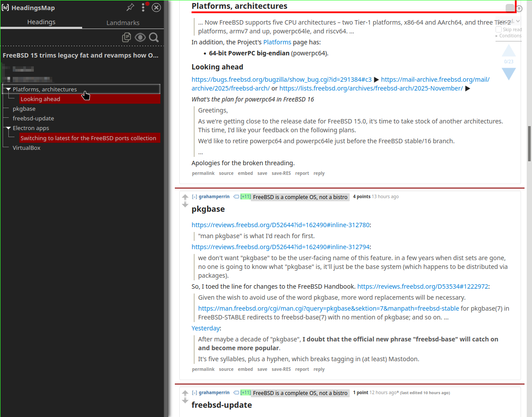
Task: Click the scroll-to-top circled arrow icon
Action: click(x=519, y=9)
